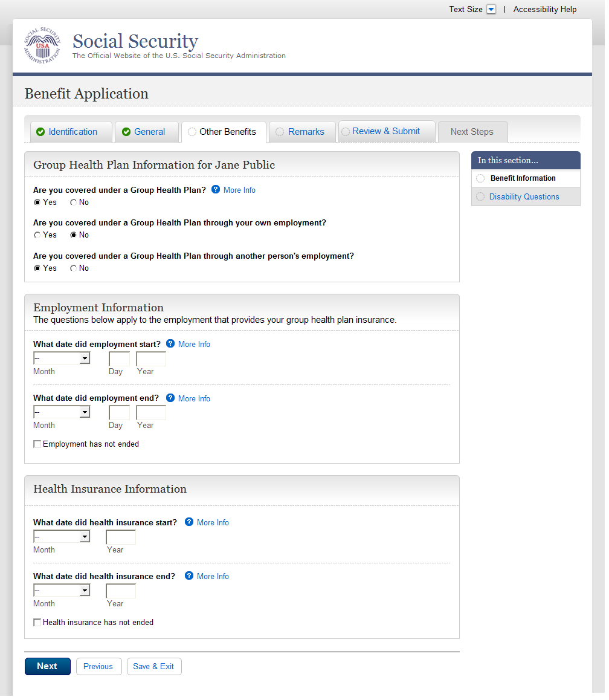Click help icon beside Group Health Plan question
The width and height of the screenshot is (609, 700).
pyautogui.click(x=216, y=189)
